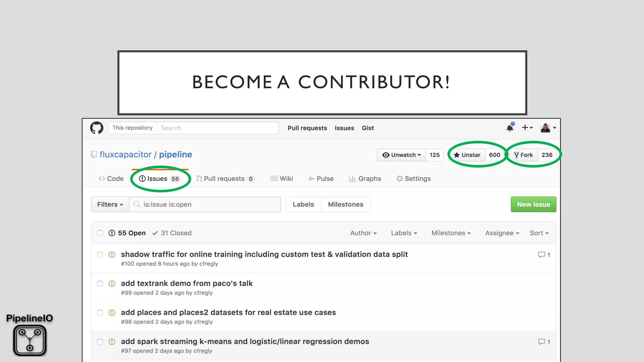644x362 pixels.
Task: Click the 125 watchers count
Action: point(435,155)
